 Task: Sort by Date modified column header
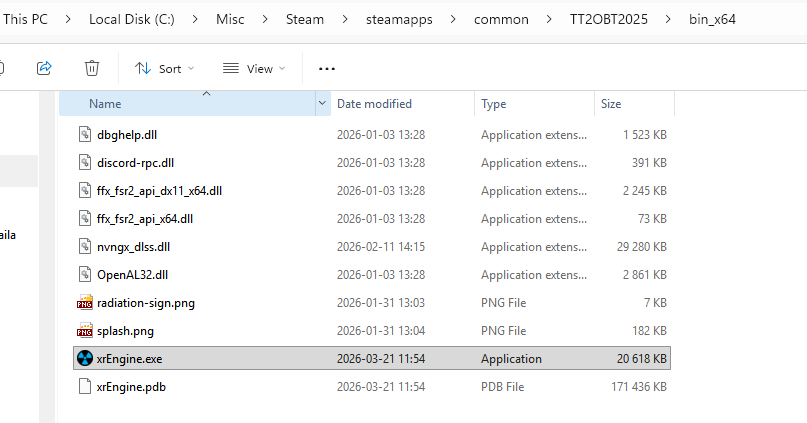pos(374,104)
